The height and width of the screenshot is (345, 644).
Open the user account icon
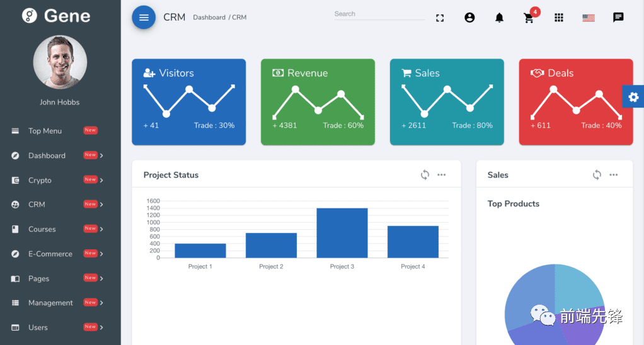pyautogui.click(x=469, y=18)
